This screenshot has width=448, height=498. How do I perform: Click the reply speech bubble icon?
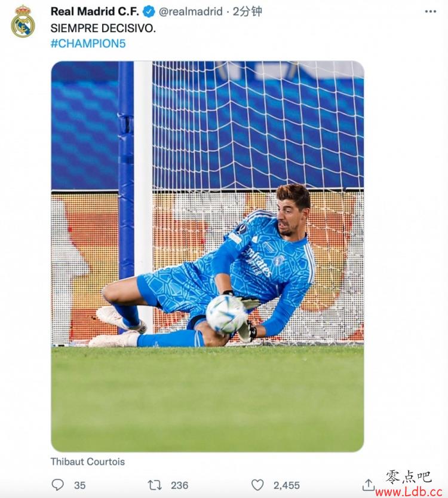pyautogui.click(x=58, y=485)
